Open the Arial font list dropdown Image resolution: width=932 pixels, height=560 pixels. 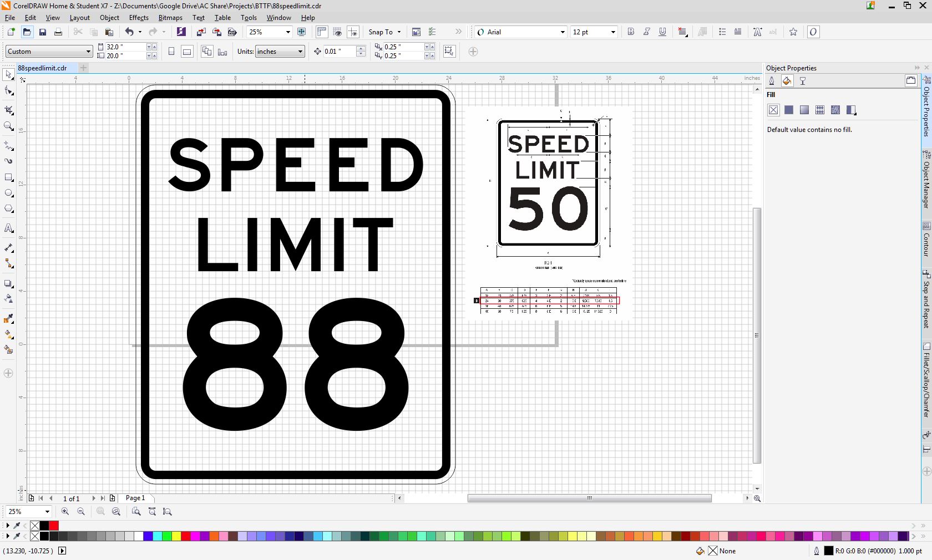click(x=562, y=32)
